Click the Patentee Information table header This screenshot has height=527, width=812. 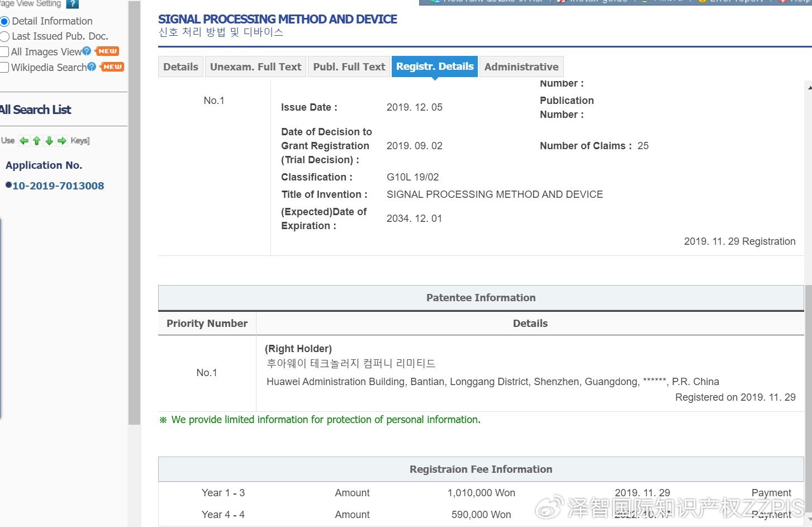click(x=481, y=298)
